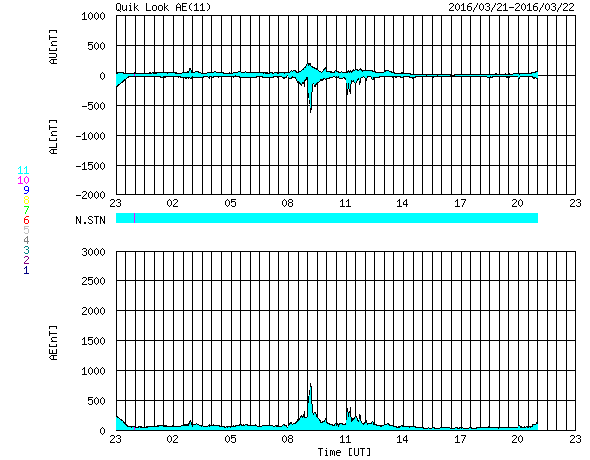Click the -2000 tick label
The width and height of the screenshot is (590, 460).
(90, 195)
